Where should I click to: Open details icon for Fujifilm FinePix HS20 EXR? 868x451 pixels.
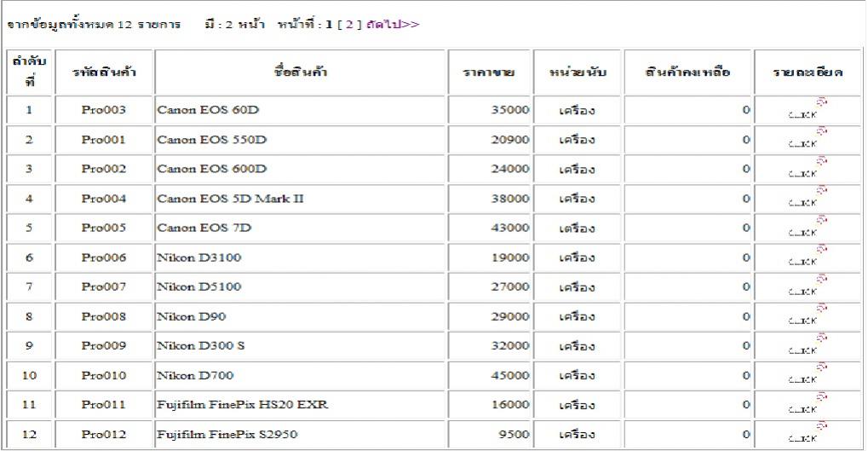(808, 404)
